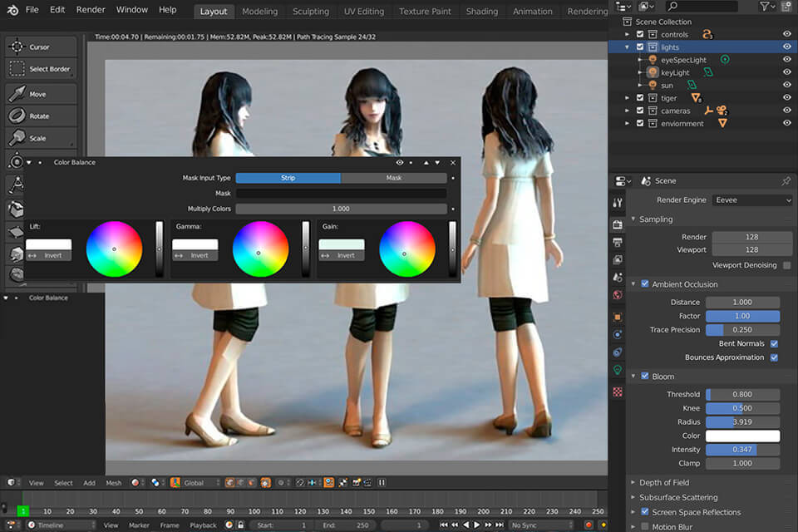Select the Cursor tool
This screenshot has height=532, width=798.
coord(40,47)
